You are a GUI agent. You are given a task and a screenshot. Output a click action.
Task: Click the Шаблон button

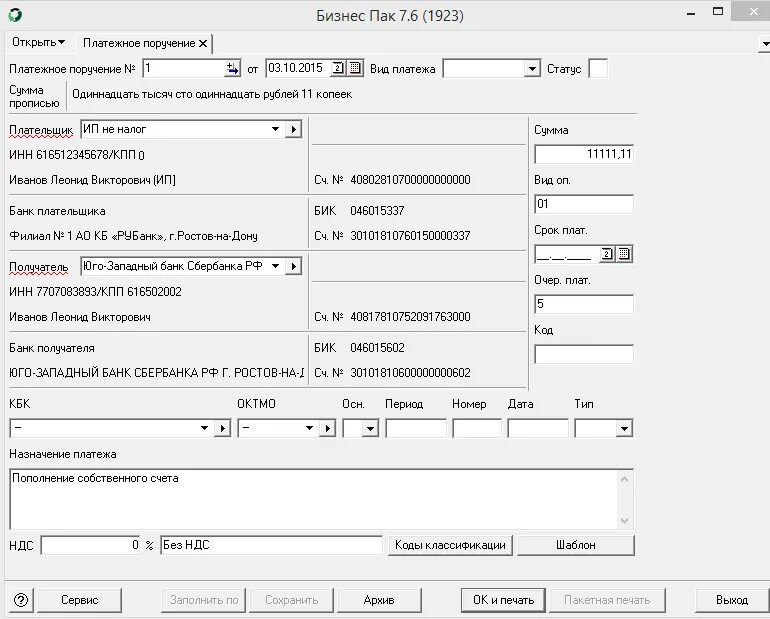pos(576,545)
